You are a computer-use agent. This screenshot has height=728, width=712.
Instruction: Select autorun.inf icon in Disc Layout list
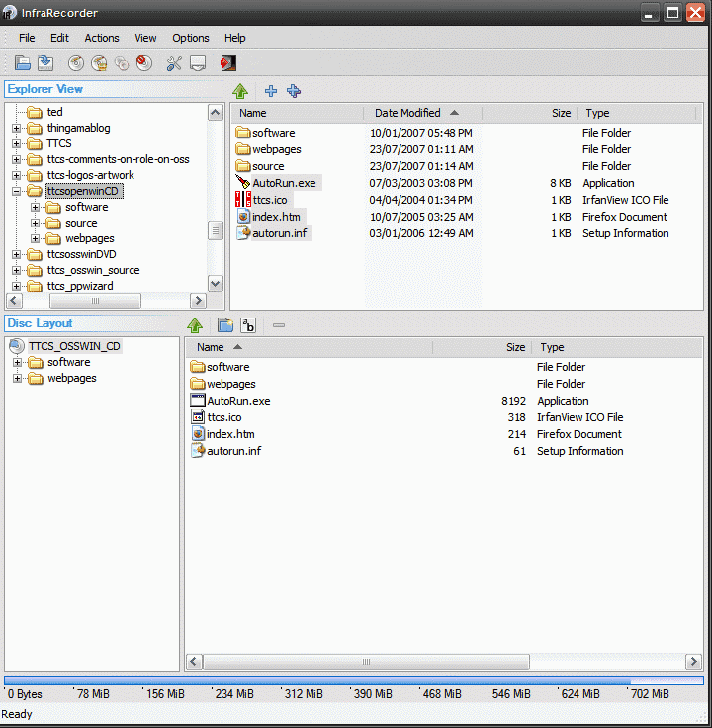198,451
